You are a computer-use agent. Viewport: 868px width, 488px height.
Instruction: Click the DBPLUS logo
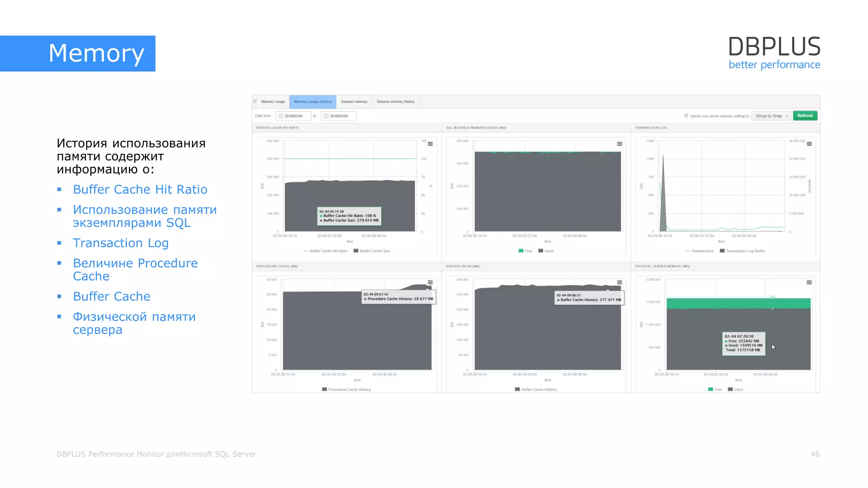click(x=774, y=53)
